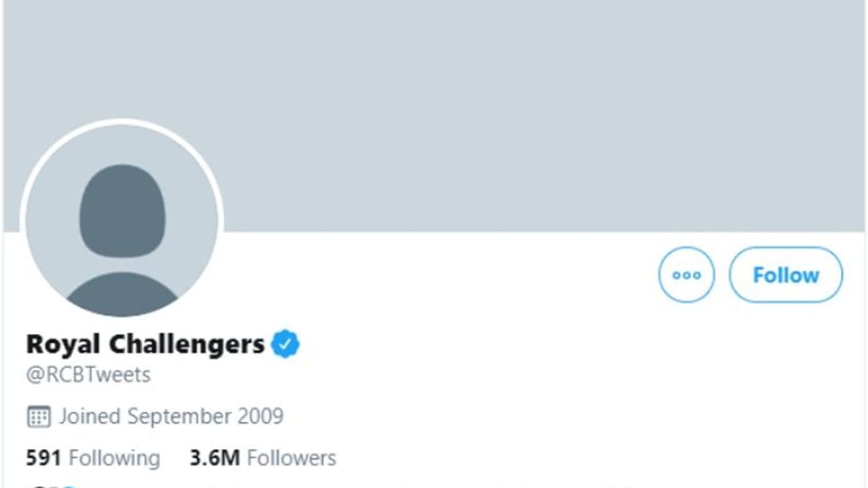Click the white ring around the profile picture

(x=122, y=122)
